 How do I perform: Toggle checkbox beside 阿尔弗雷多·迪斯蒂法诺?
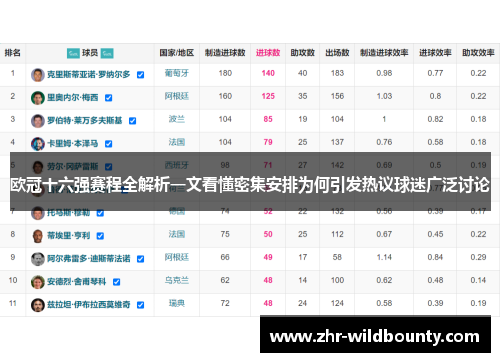pyautogui.click(x=141, y=259)
